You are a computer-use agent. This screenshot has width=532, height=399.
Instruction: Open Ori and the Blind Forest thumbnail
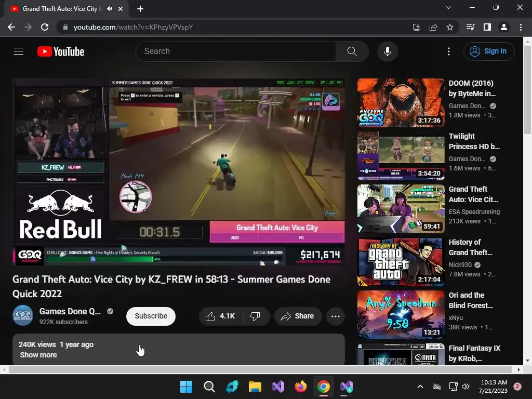click(x=401, y=315)
